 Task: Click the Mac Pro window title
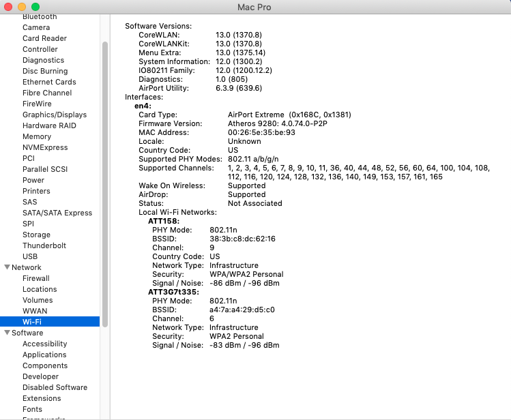[x=254, y=7]
